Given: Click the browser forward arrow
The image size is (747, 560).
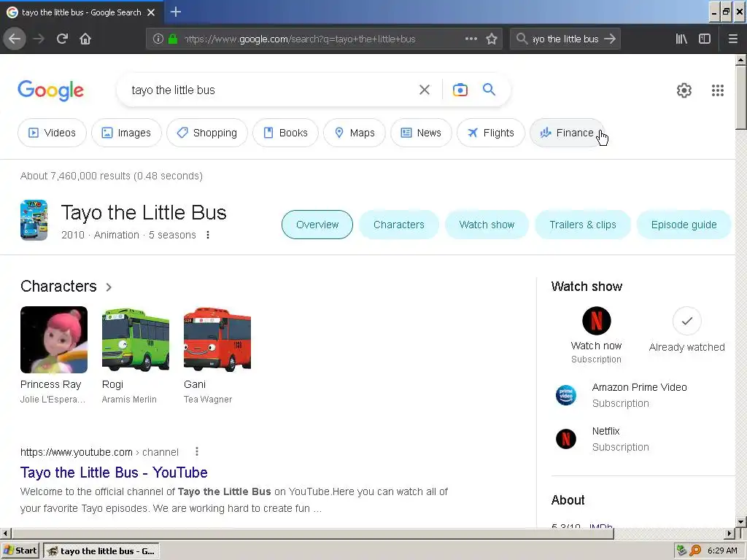Looking at the screenshot, I should pos(39,39).
